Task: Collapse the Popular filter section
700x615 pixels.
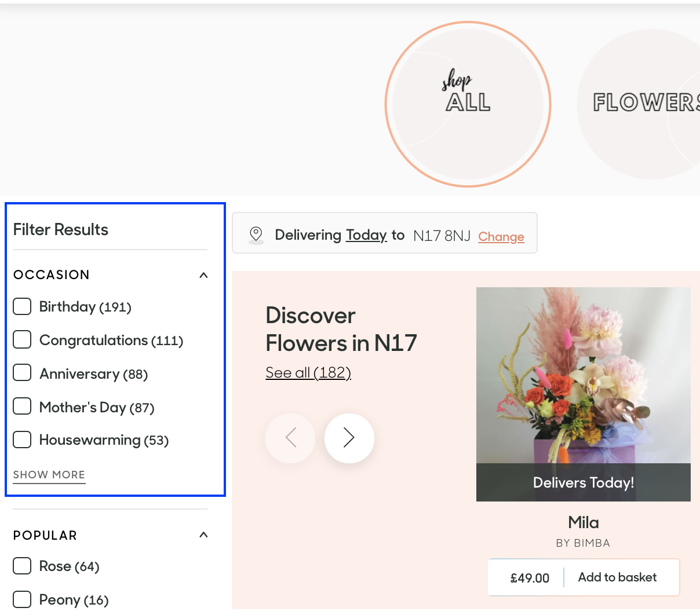Action: tap(203, 535)
